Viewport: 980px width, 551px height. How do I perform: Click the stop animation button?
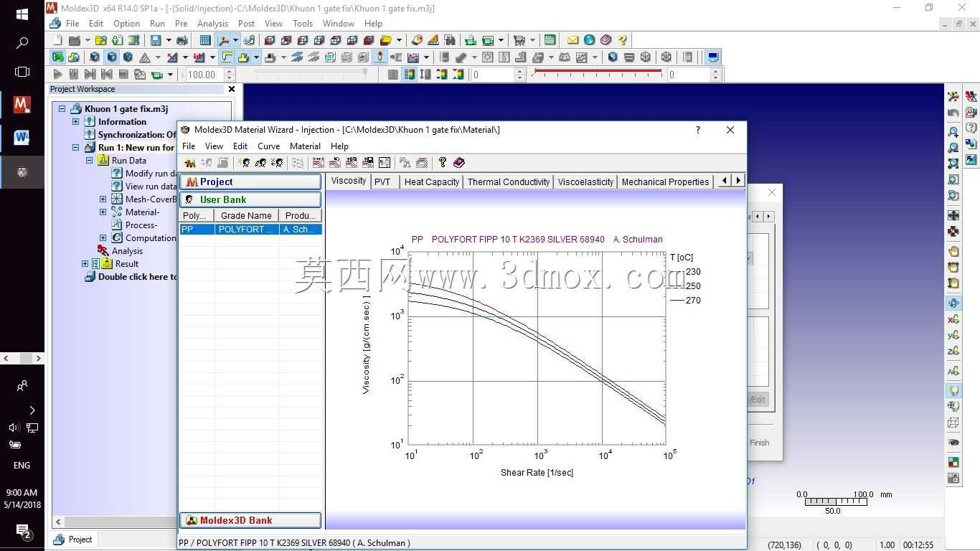click(x=123, y=74)
